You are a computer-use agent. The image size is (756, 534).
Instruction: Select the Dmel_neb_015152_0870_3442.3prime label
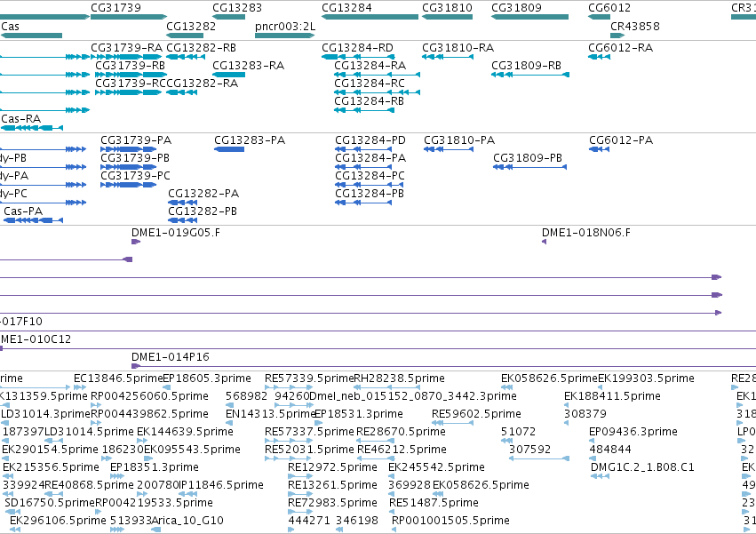(413, 396)
